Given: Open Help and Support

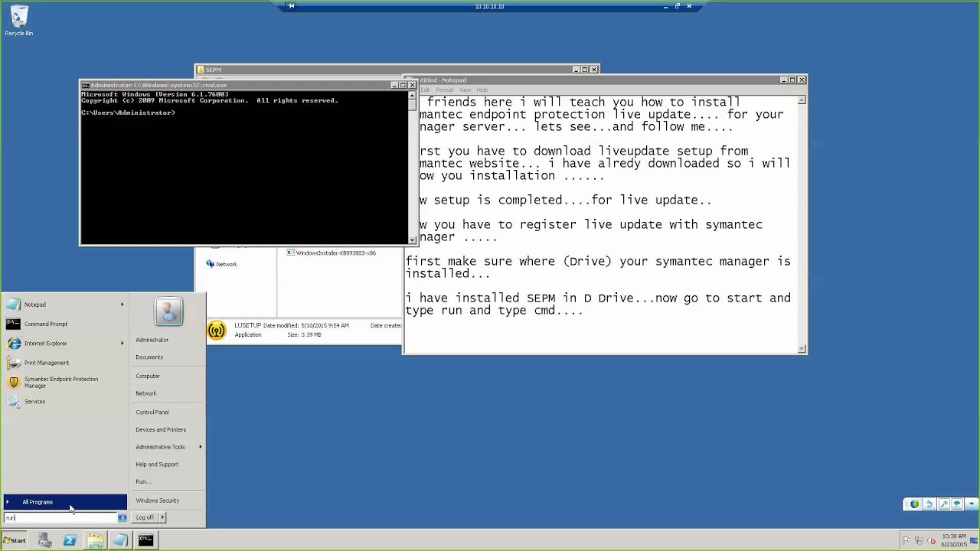Looking at the screenshot, I should (157, 465).
